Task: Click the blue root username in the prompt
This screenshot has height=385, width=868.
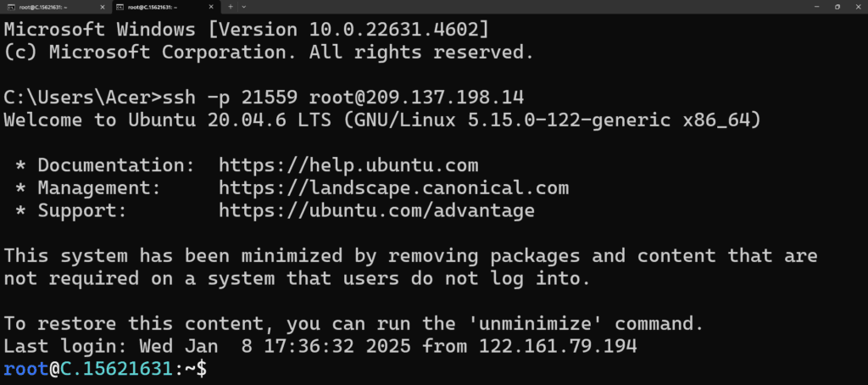Action: coord(25,369)
